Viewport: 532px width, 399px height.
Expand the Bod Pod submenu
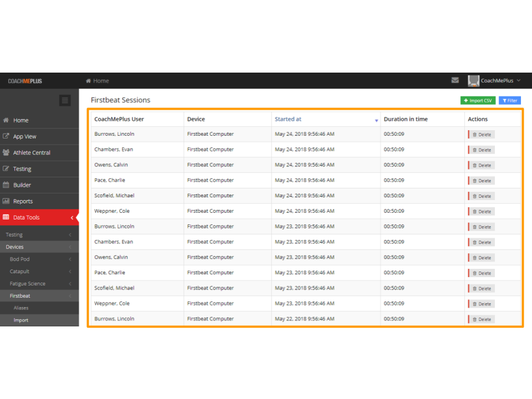coord(39,259)
